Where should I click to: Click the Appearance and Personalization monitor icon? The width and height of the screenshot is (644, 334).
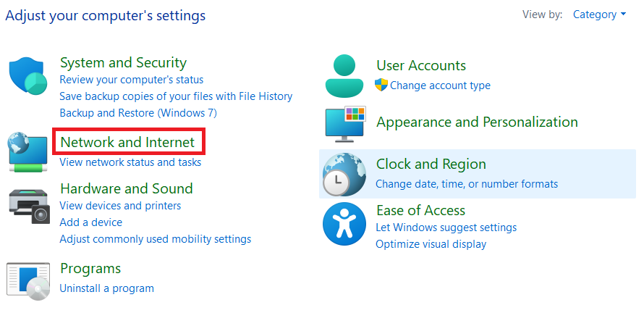point(344,123)
